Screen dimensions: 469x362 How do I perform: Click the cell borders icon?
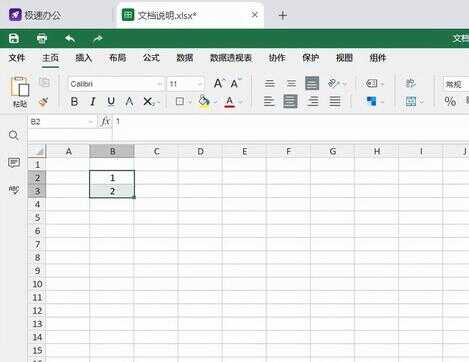pyautogui.click(x=180, y=101)
